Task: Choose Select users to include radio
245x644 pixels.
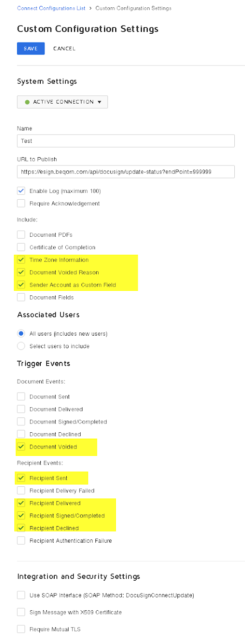Action: click(x=21, y=346)
